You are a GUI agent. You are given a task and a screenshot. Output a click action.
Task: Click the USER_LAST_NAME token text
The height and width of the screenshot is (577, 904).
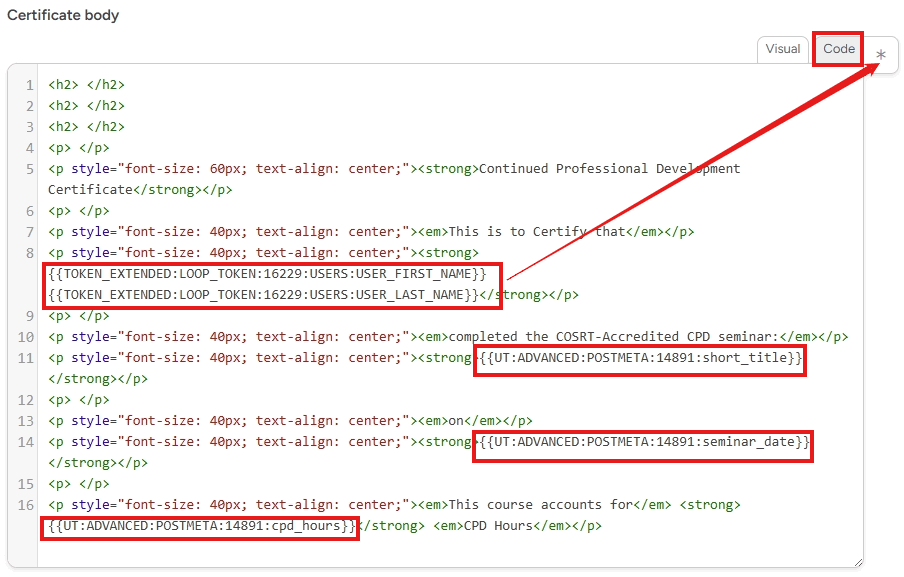click(x=263, y=295)
